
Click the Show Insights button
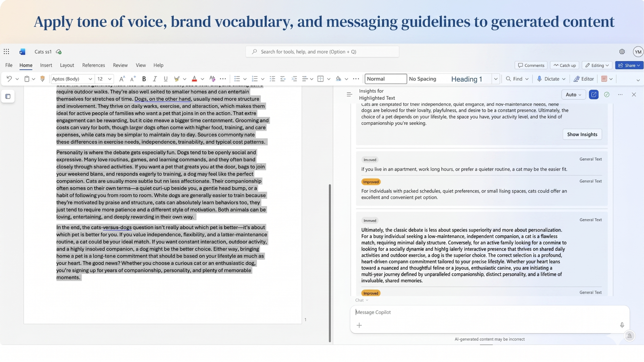[582, 134]
